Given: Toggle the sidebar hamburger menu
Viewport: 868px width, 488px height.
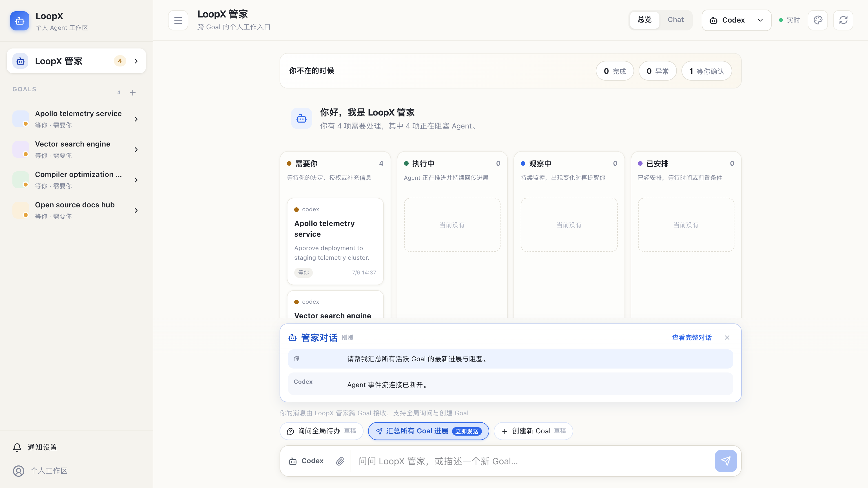Looking at the screenshot, I should [178, 20].
